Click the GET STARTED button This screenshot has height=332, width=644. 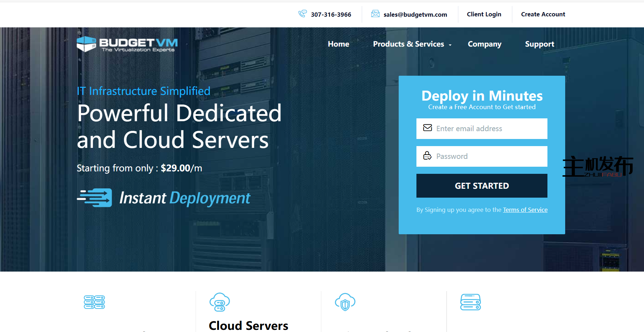coord(482,186)
